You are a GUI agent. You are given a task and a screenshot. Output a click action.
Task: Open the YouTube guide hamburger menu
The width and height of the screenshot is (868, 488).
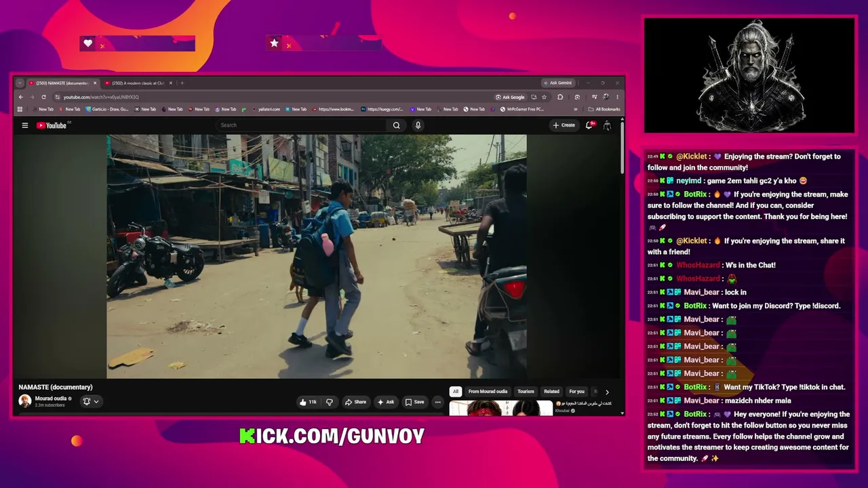[x=25, y=125]
